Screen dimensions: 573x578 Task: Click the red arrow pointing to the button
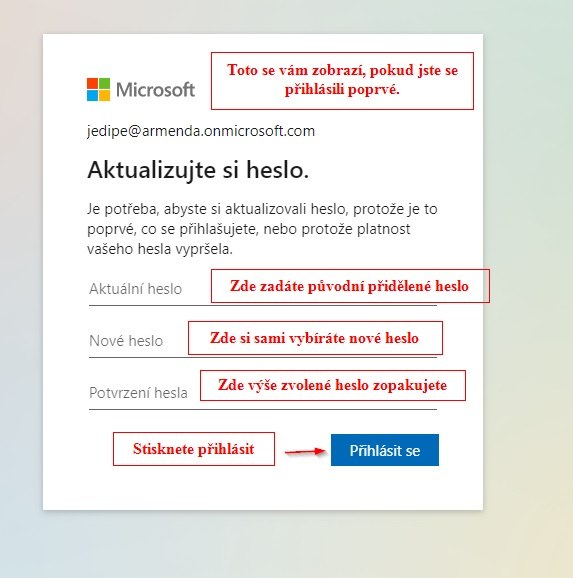pyautogui.click(x=305, y=451)
